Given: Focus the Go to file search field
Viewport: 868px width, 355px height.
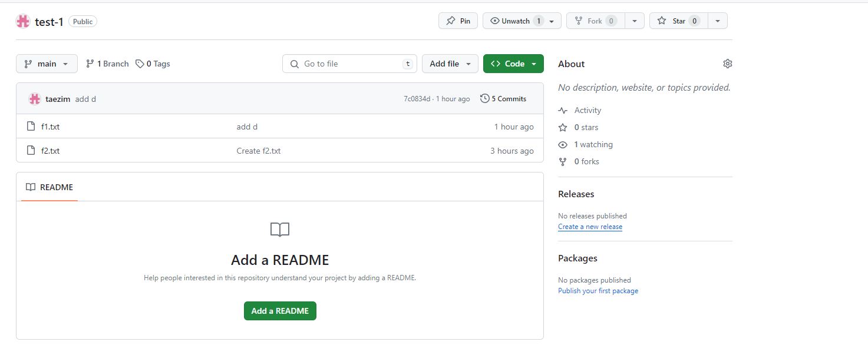Looking at the screenshot, I should [349, 64].
